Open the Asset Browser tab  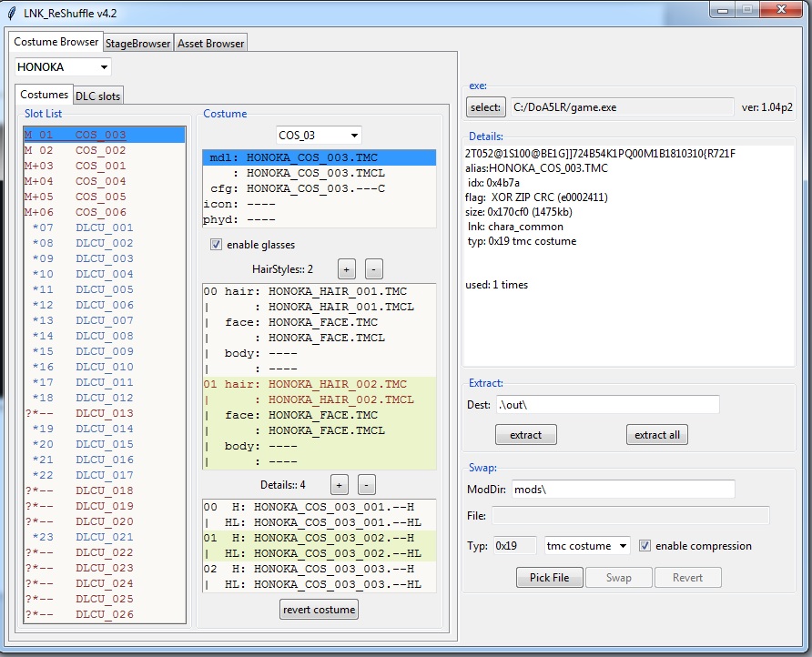point(210,43)
